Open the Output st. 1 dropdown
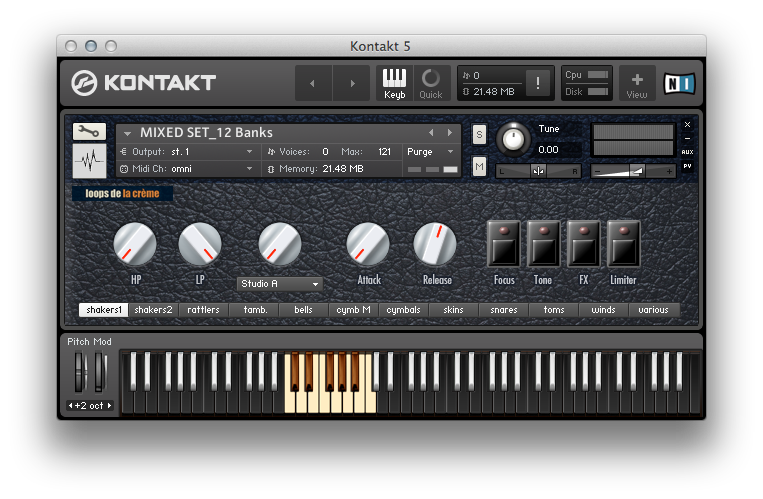Screen dimensions: 763x499 187,152
